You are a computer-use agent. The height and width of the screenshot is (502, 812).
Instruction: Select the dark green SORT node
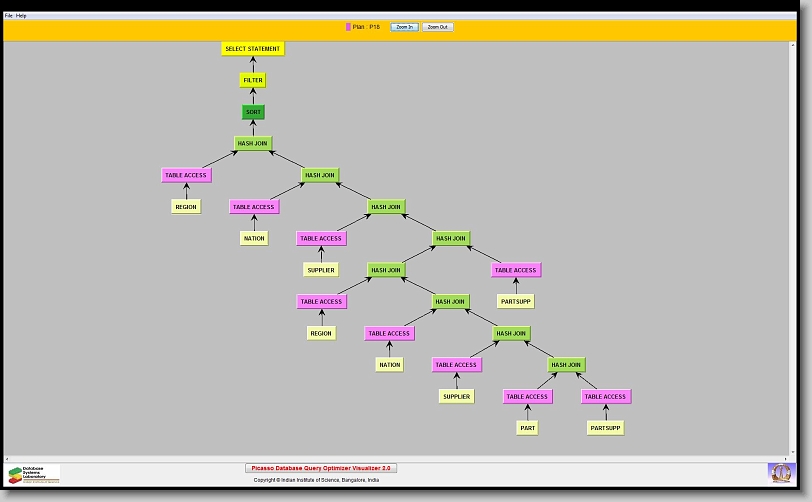253,112
